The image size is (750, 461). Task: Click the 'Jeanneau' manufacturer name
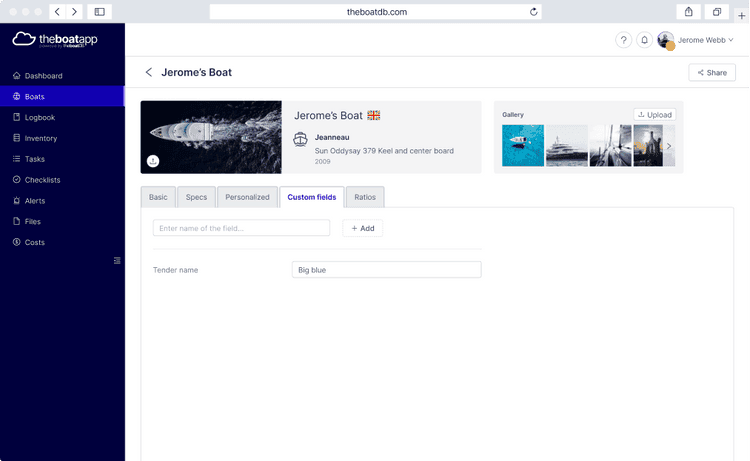[x=332, y=137]
